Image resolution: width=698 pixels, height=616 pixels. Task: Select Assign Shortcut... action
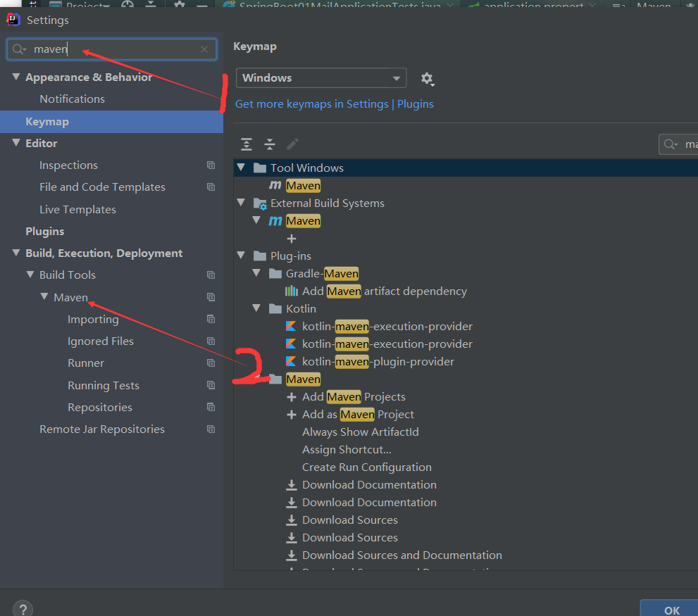(347, 450)
